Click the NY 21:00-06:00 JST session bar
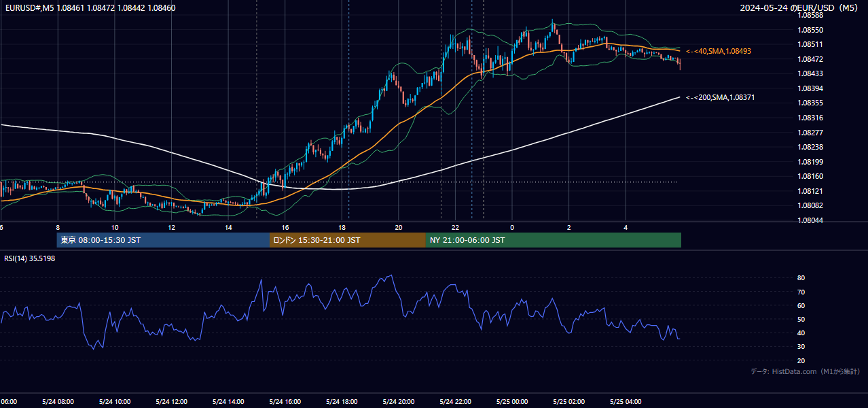 coord(554,240)
